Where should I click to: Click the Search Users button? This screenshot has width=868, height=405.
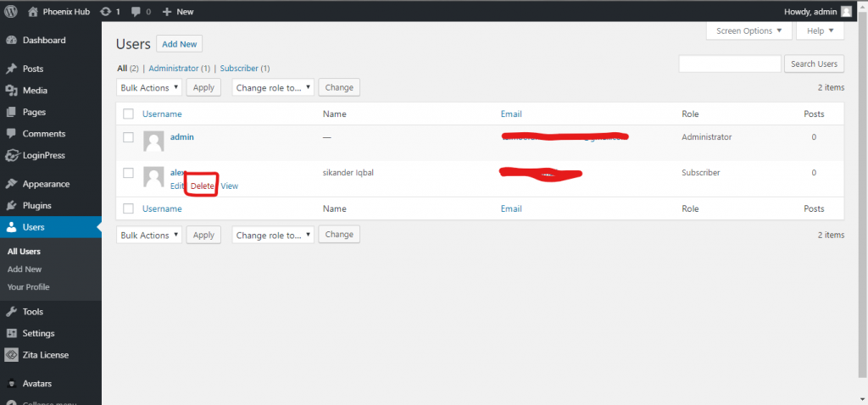[814, 64]
